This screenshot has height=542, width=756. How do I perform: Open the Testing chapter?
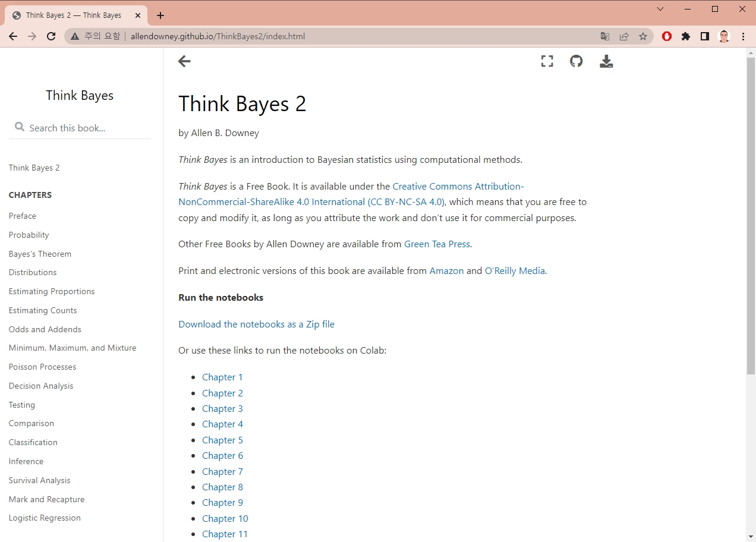click(x=22, y=405)
